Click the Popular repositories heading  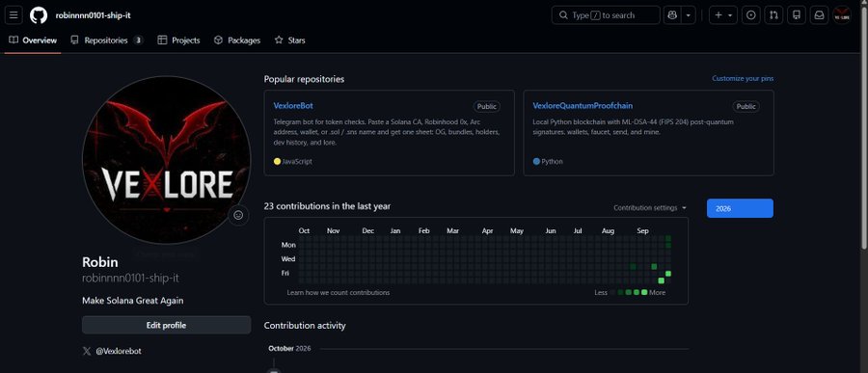coord(304,79)
